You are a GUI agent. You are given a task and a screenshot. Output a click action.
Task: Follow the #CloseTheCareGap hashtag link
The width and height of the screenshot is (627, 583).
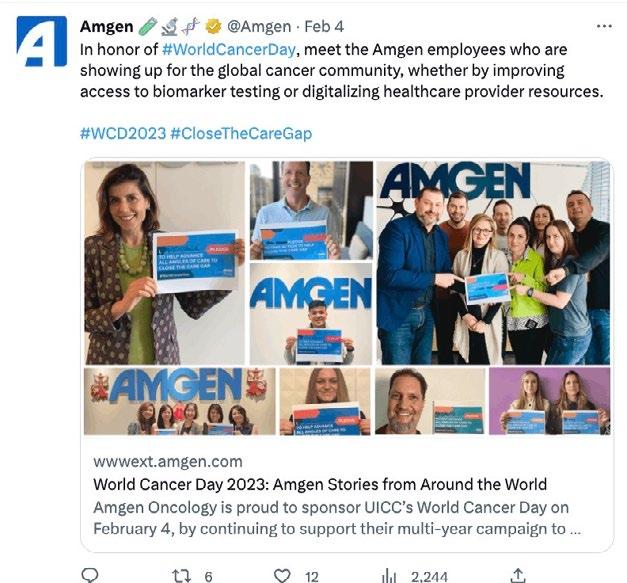[241, 133]
